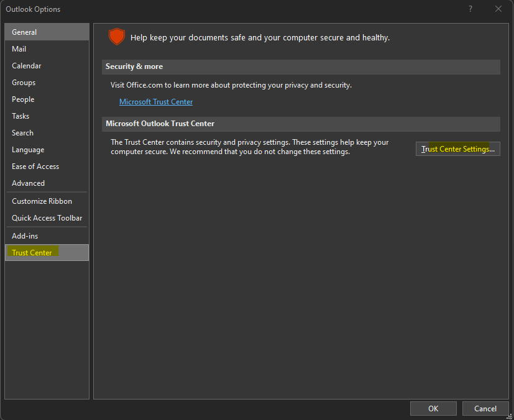Switch to the Groups category

[x=47, y=83]
